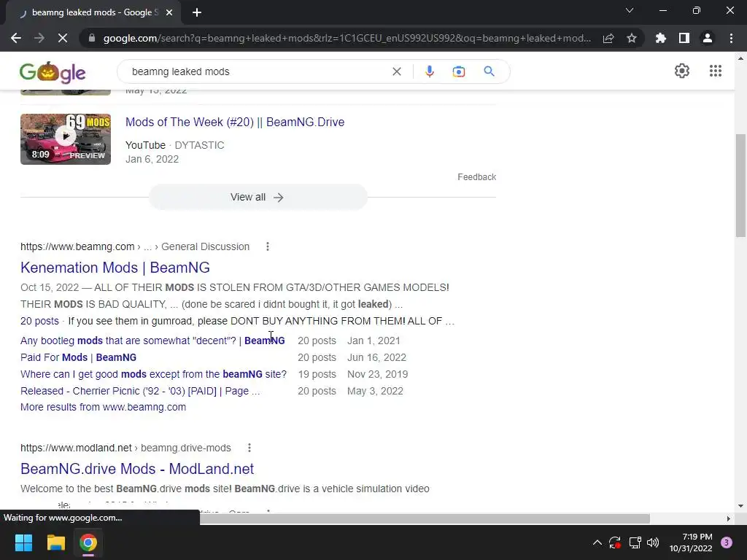Viewport: 747px width, 560px height.
Task: Open Chrome's three-dot menu
Action: pos(731,38)
